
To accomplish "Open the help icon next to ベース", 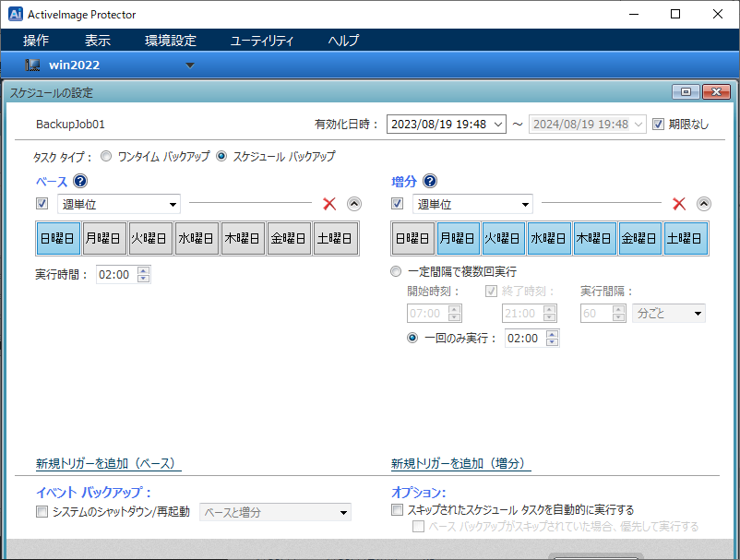I will pos(80,181).
